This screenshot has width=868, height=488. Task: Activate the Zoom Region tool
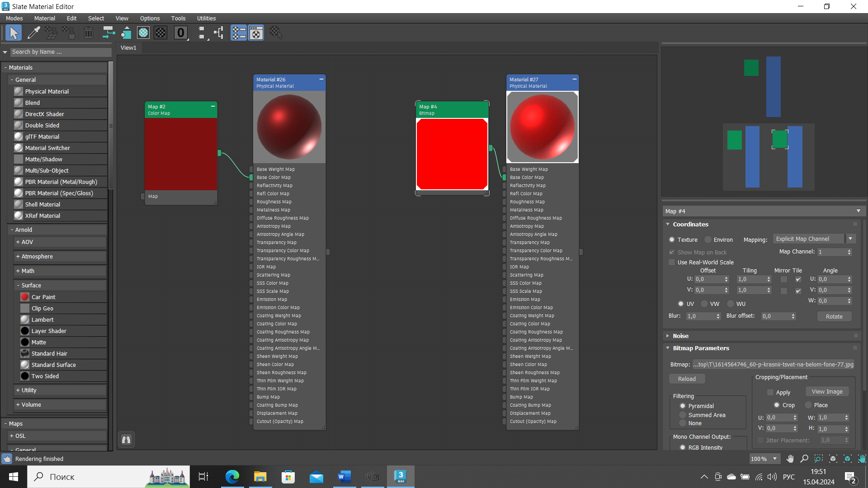(x=819, y=459)
